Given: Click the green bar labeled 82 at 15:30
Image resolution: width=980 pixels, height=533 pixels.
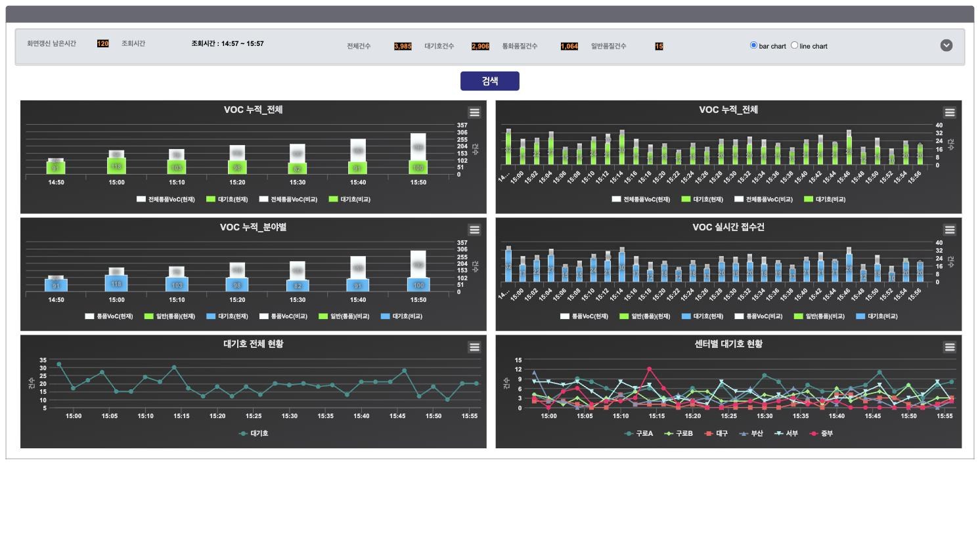Looking at the screenshot, I should 298,169.
